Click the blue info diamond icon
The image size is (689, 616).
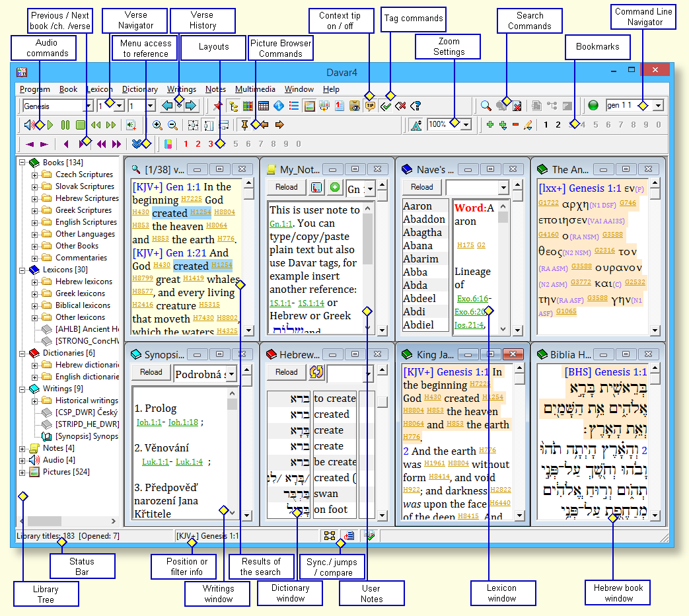point(279,106)
